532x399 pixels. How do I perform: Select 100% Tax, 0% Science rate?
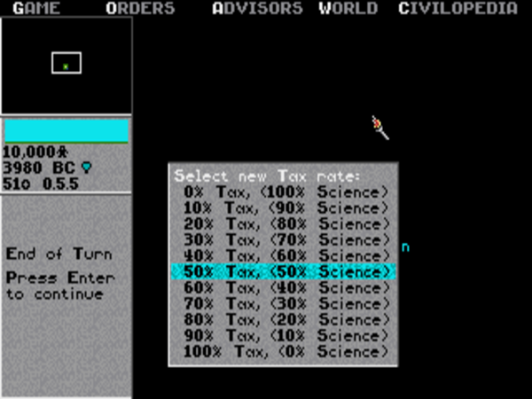(284, 351)
